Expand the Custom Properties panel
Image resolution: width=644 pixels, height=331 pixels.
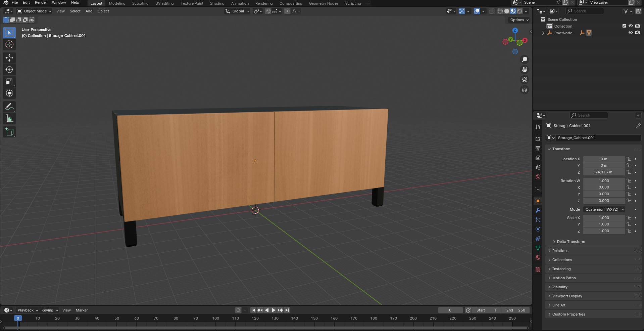click(x=568, y=314)
